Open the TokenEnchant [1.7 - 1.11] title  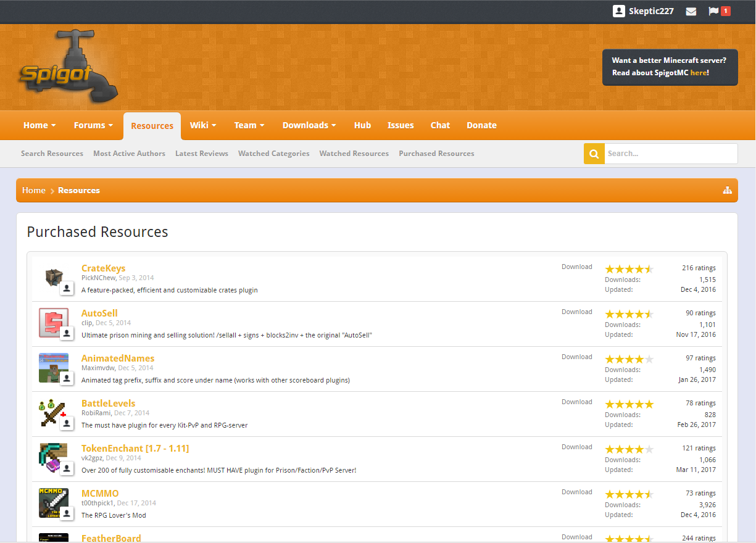(x=135, y=449)
